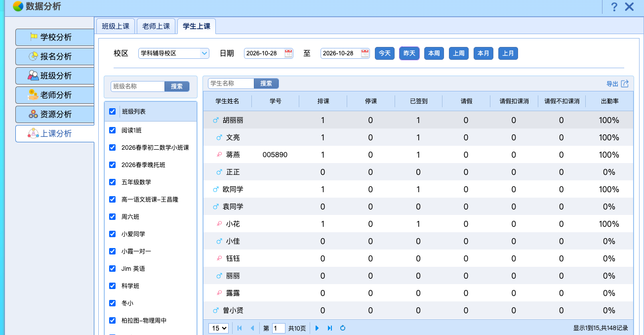
Task: Click the page number input box
Action: click(279, 328)
